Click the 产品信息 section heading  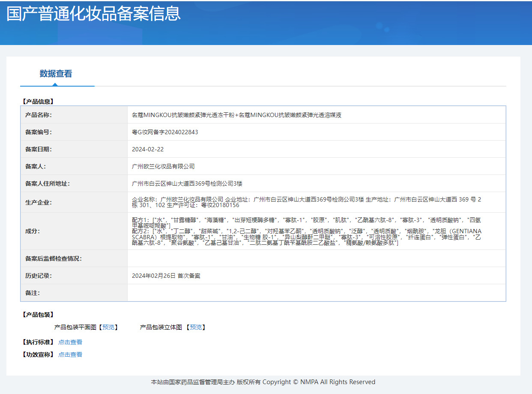click(37, 102)
